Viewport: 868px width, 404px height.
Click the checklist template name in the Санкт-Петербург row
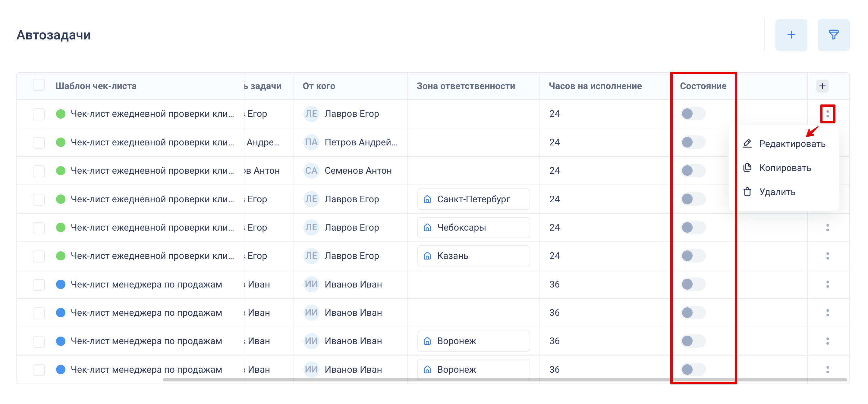152,199
